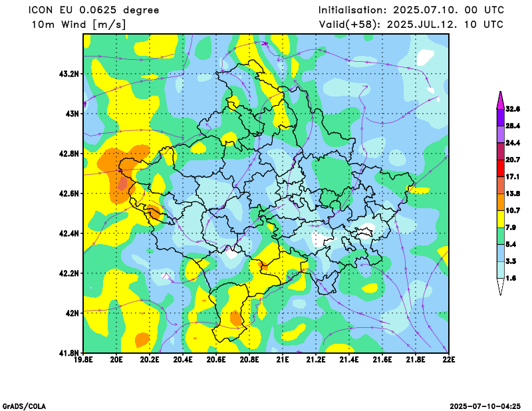This screenshot has height=411, width=532.
Task: Select the orange legend swatch between 10.7 and 13.8
Action: tap(501, 202)
